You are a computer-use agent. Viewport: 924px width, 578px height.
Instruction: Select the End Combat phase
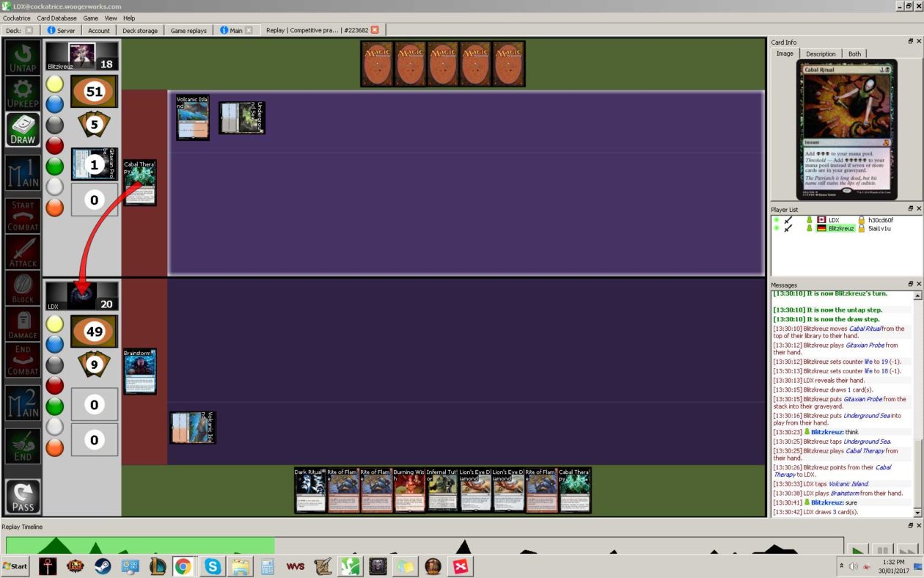pos(23,361)
